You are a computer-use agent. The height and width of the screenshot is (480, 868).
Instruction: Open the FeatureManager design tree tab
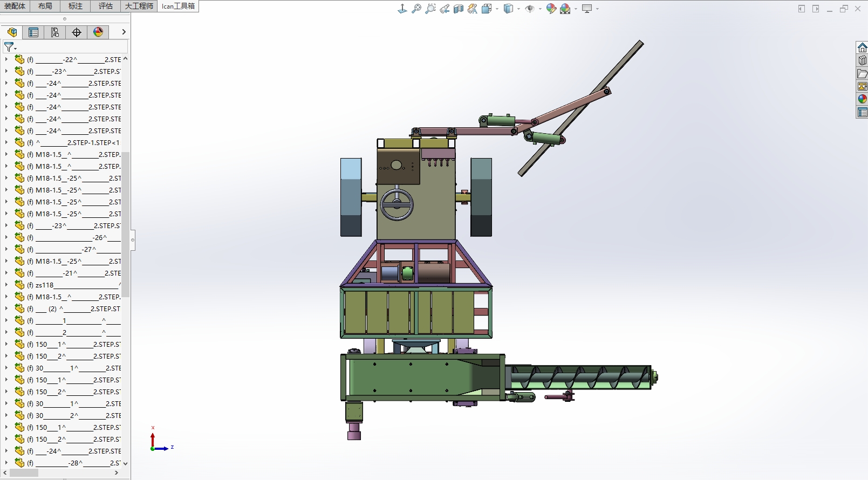point(12,32)
